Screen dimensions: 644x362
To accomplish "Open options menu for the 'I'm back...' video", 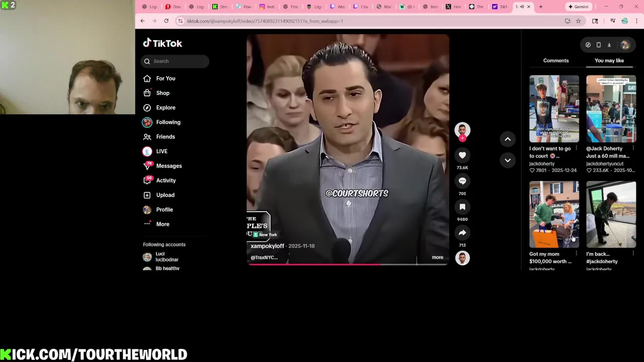I will 633,254.
